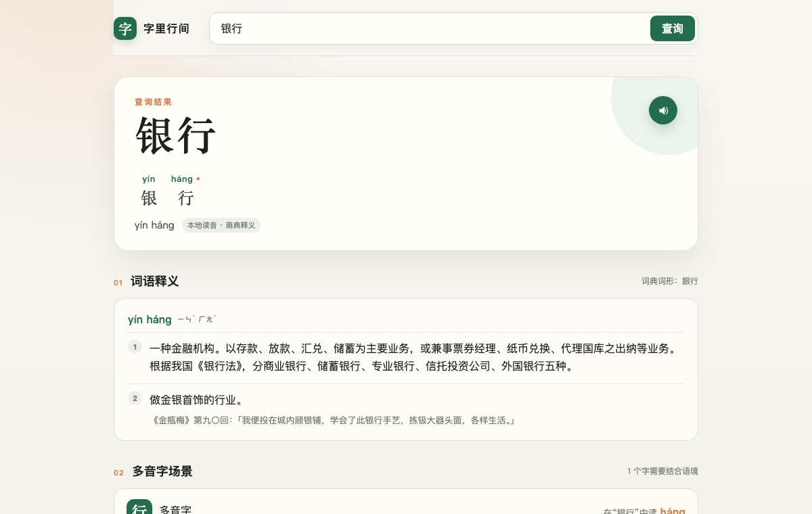Click the 多音字场景 section heading

162,471
